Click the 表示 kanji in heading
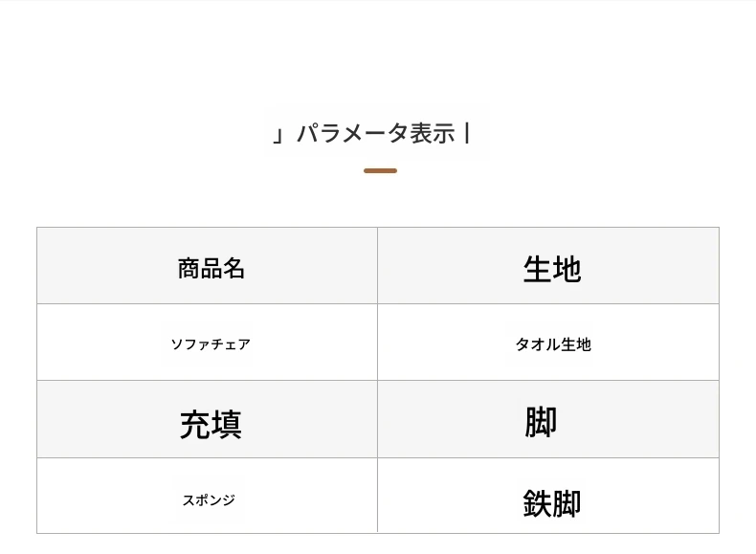The width and height of the screenshot is (756, 554). click(433, 134)
